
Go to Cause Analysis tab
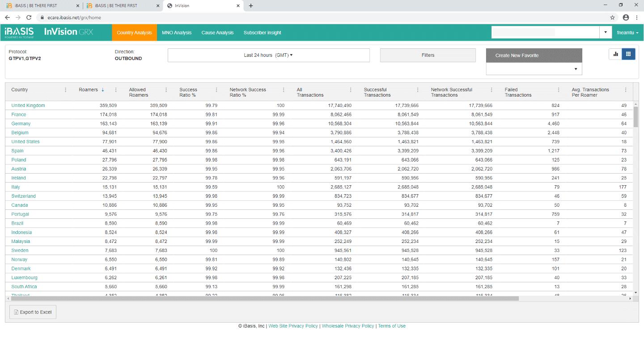tap(217, 33)
